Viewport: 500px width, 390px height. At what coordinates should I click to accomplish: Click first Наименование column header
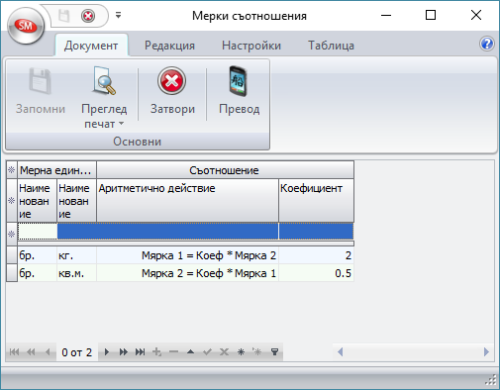[x=37, y=200]
